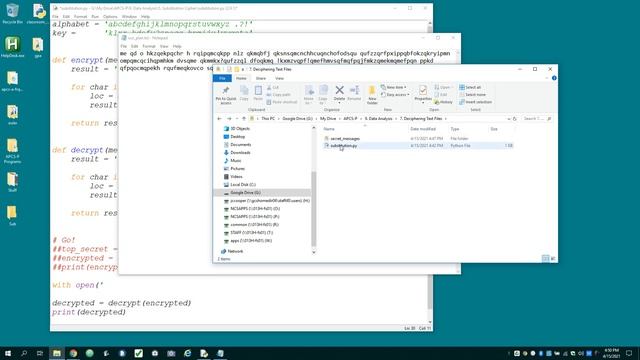Open Edit menu in Notepad window
The height and width of the screenshot is (360, 640).
pos(134,47)
